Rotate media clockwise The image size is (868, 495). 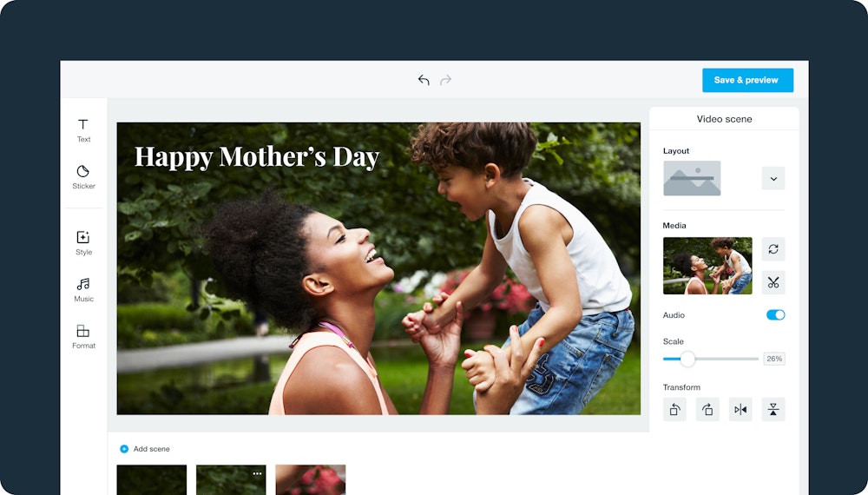707,409
